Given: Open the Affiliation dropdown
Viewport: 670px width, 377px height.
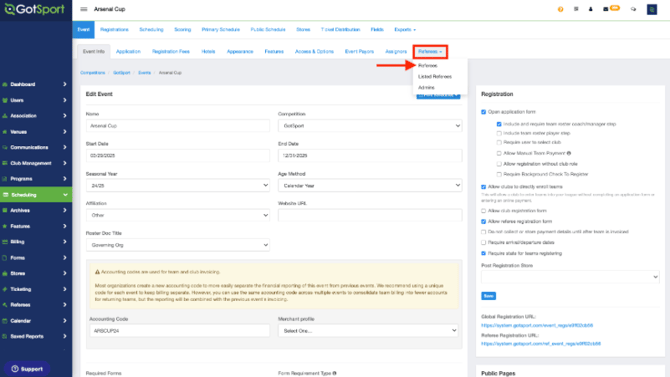Looking at the screenshot, I should 178,215.
